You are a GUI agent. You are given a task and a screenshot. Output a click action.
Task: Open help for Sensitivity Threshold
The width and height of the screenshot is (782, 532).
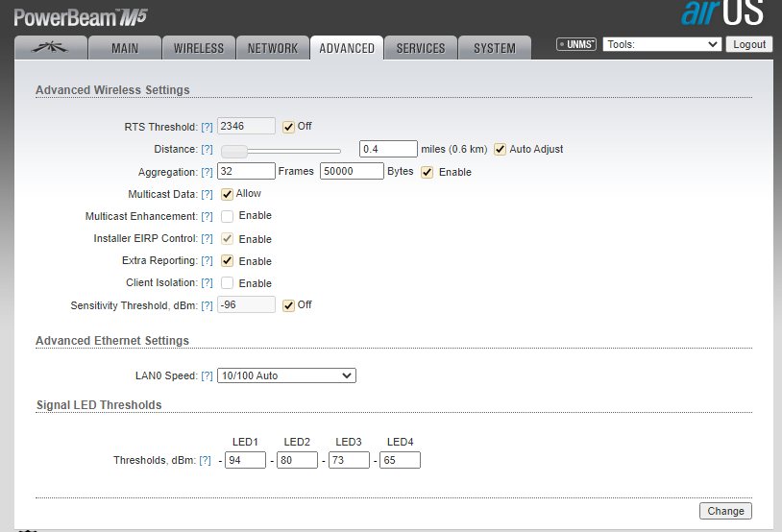pos(207,305)
